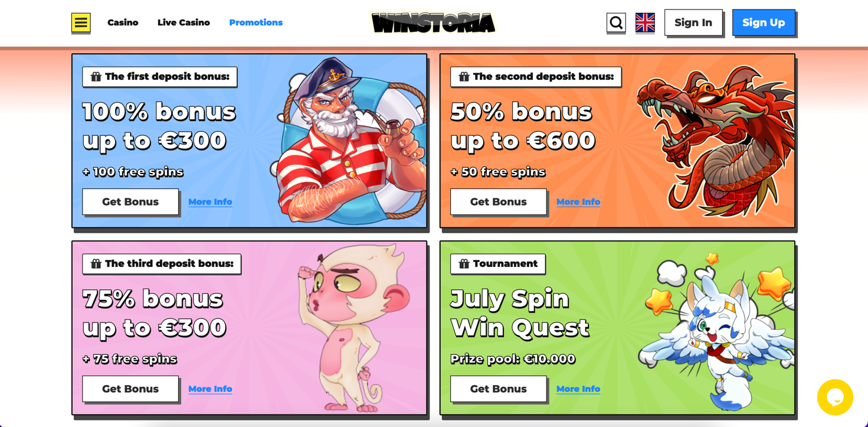Get Bonus for the second deposit offer
Screen dimensions: 868x427
click(499, 202)
